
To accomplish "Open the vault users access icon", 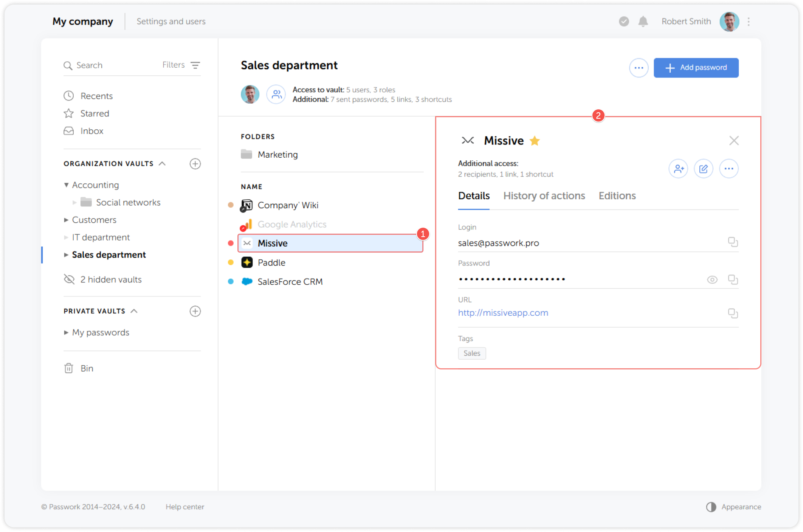I will (x=276, y=94).
